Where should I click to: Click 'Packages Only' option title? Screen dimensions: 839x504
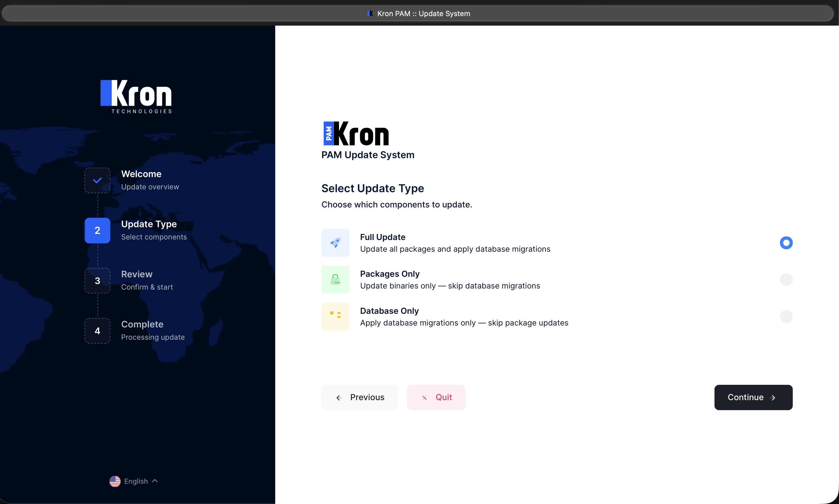pyautogui.click(x=390, y=274)
